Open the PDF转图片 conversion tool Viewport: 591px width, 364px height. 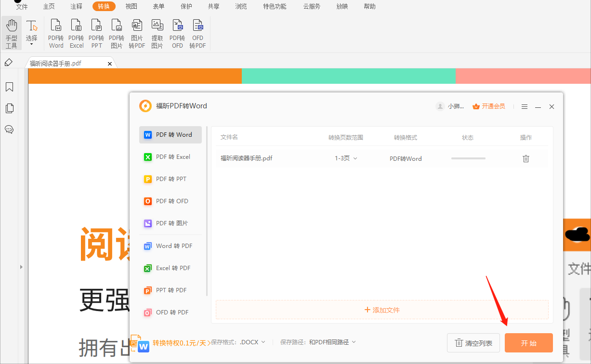click(117, 32)
